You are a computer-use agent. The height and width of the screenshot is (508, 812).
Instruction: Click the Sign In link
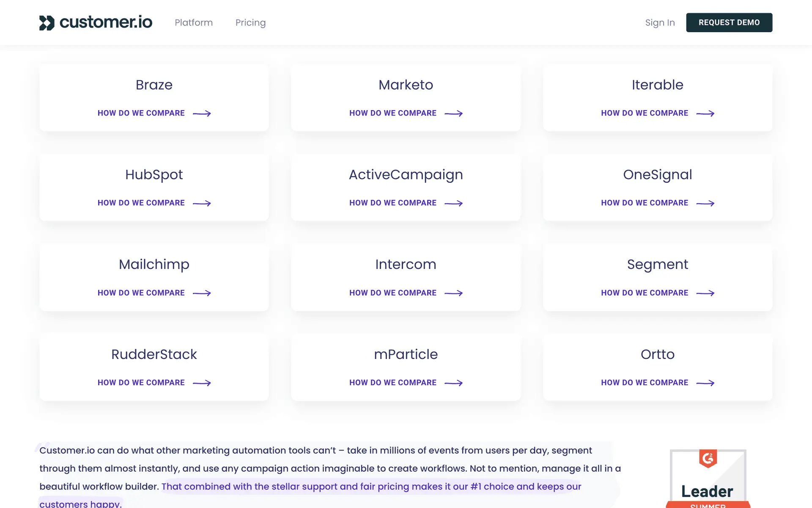[660, 23]
